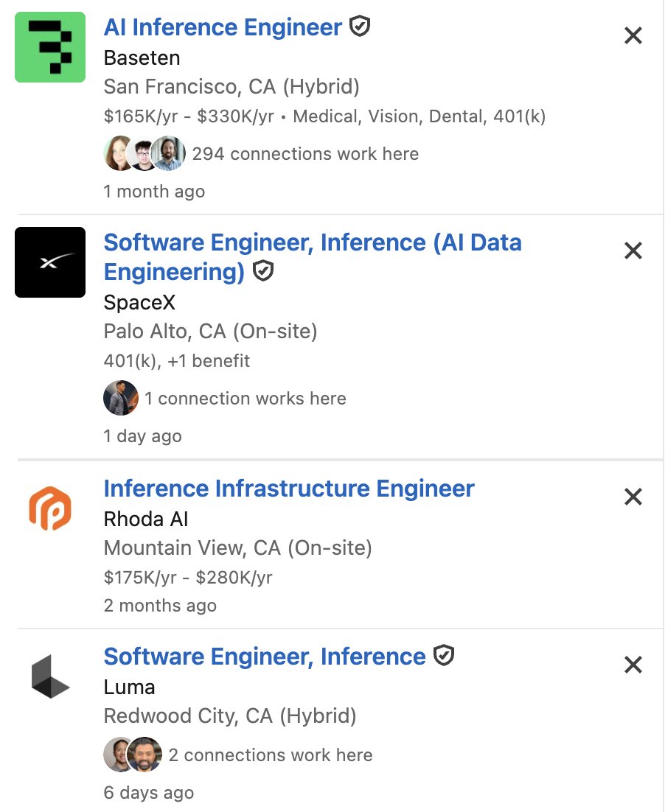Dismiss the Luma Software Engineer job
Viewport: 665px width, 812px height.
point(633,665)
